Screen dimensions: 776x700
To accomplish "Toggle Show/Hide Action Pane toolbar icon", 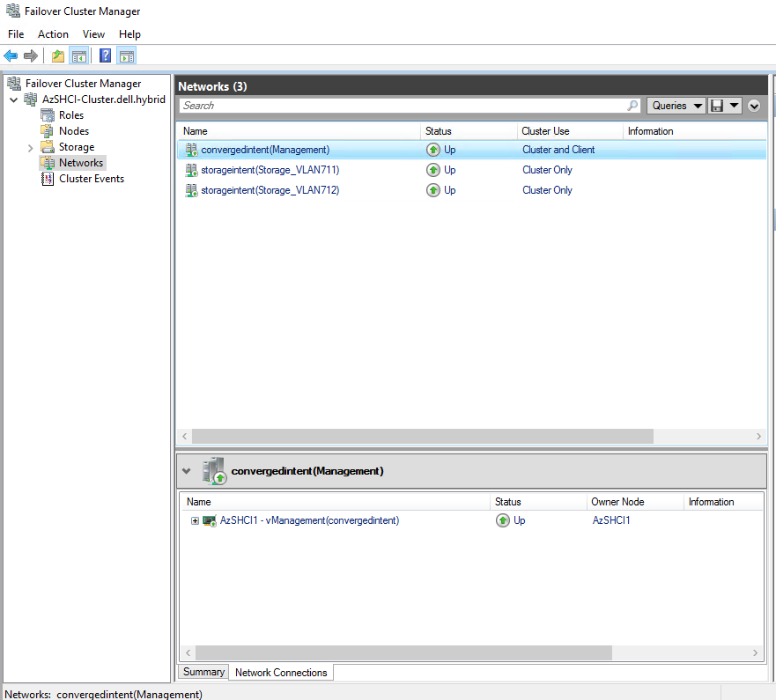I will tap(126, 56).
